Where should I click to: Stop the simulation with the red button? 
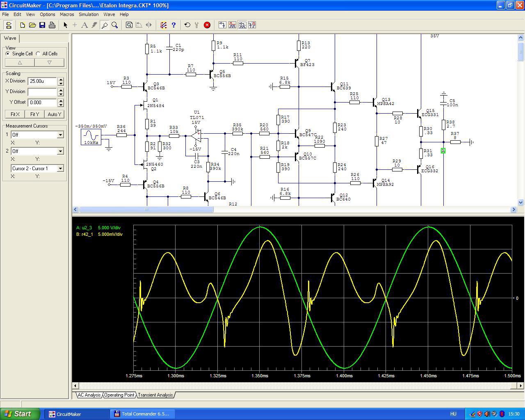(207, 25)
